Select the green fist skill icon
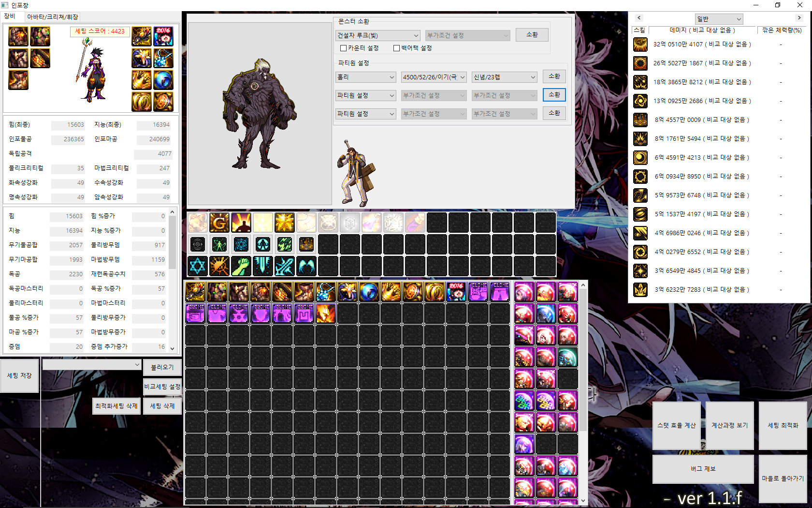This screenshot has height=508, width=812. (x=241, y=266)
